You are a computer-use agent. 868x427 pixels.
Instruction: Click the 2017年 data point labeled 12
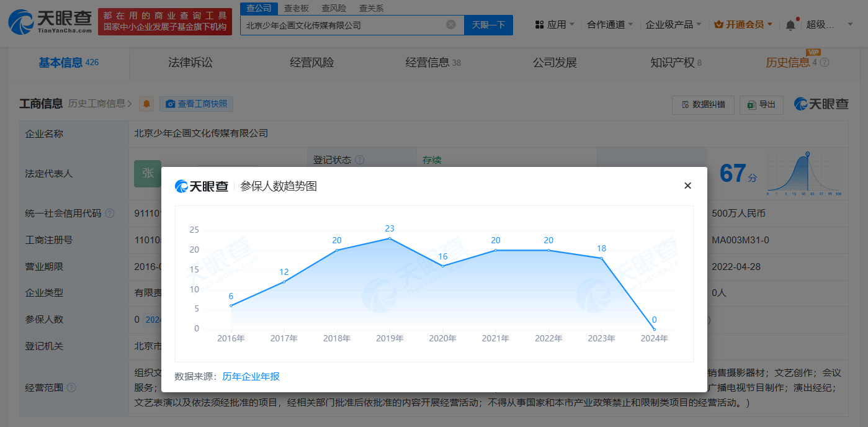click(x=284, y=282)
